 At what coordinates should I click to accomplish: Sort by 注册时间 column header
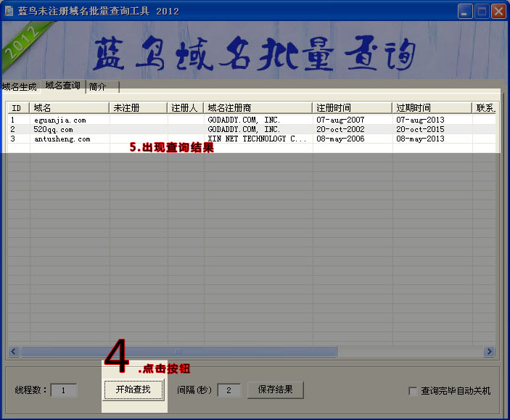352,108
